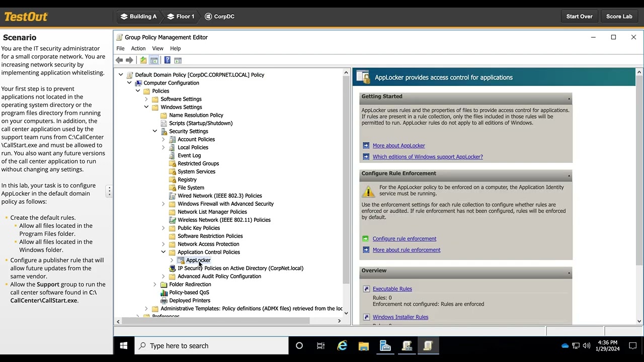Click the TestOut logo
The width and height of the screenshot is (644, 362).
click(26, 17)
